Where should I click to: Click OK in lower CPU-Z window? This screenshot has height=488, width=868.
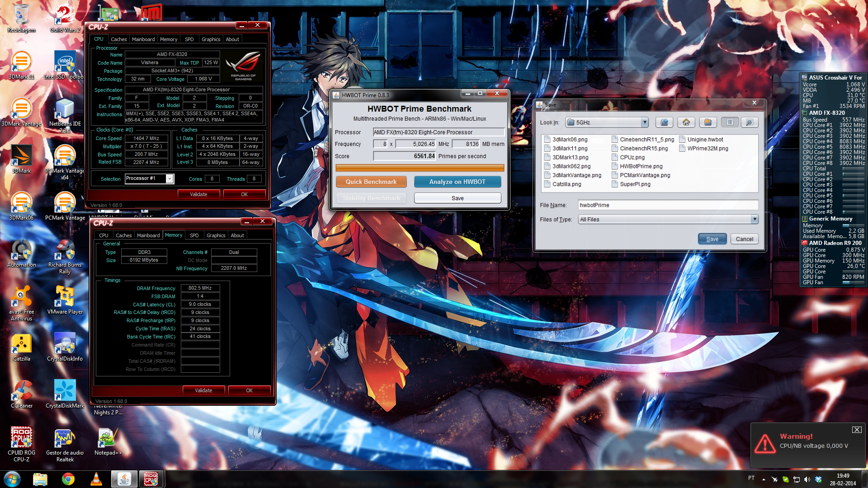coord(249,390)
